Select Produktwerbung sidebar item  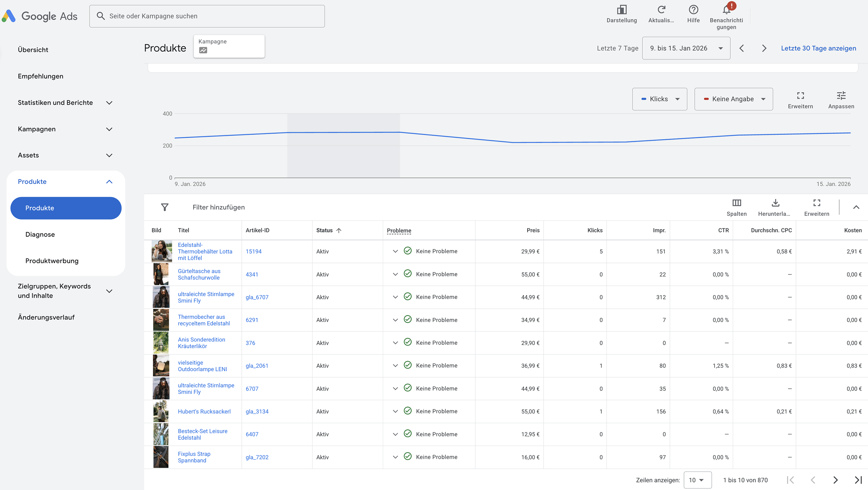tap(52, 261)
